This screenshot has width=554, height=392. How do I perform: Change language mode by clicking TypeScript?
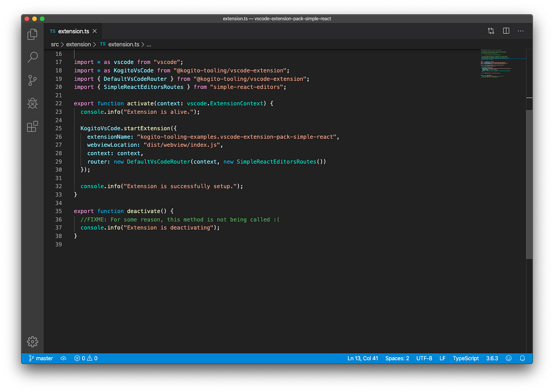point(465,358)
